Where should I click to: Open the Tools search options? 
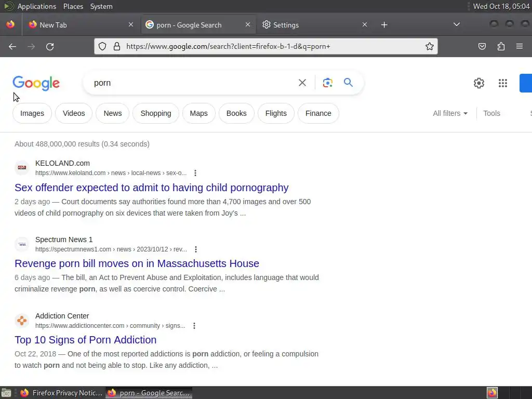(491, 113)
